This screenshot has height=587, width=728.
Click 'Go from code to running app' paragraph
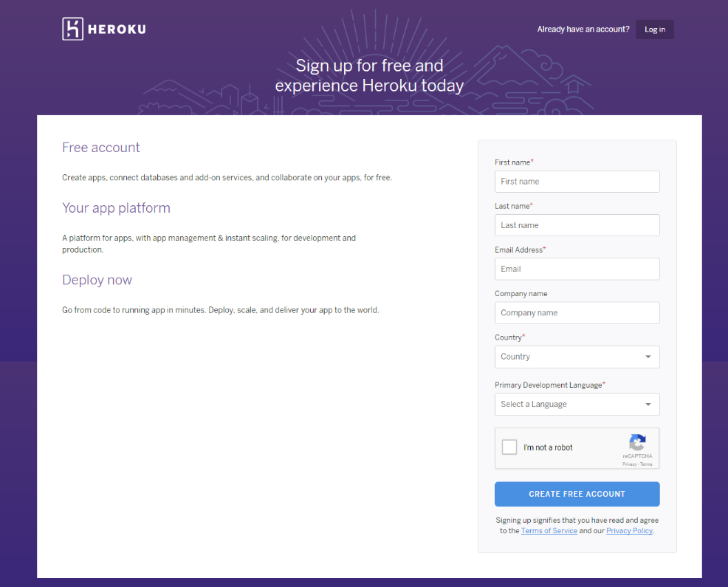[221, 310]
